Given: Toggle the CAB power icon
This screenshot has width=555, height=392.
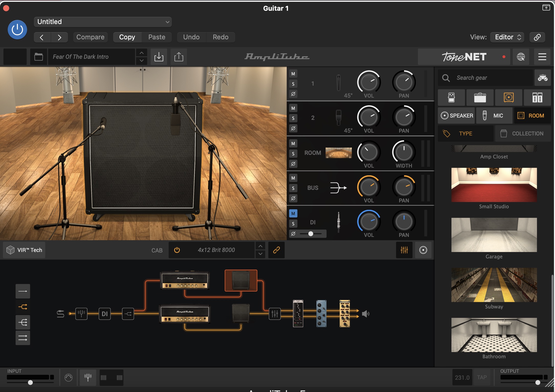Looking at the screenshot, I should (177, 250).
